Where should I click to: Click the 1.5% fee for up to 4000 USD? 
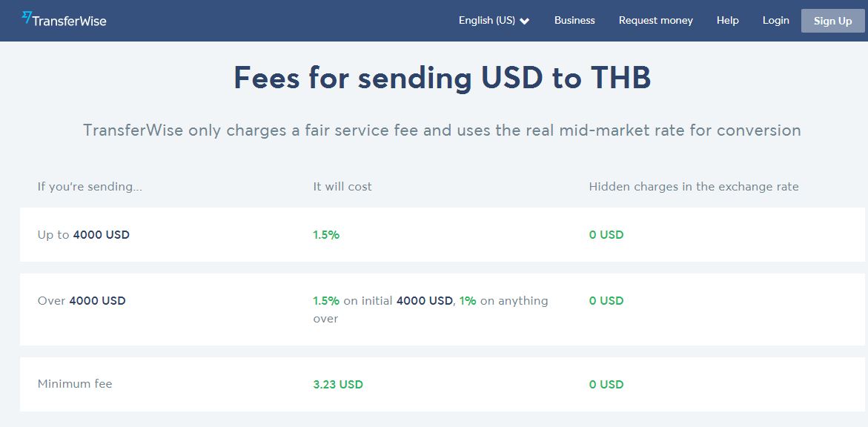[326, 235]
